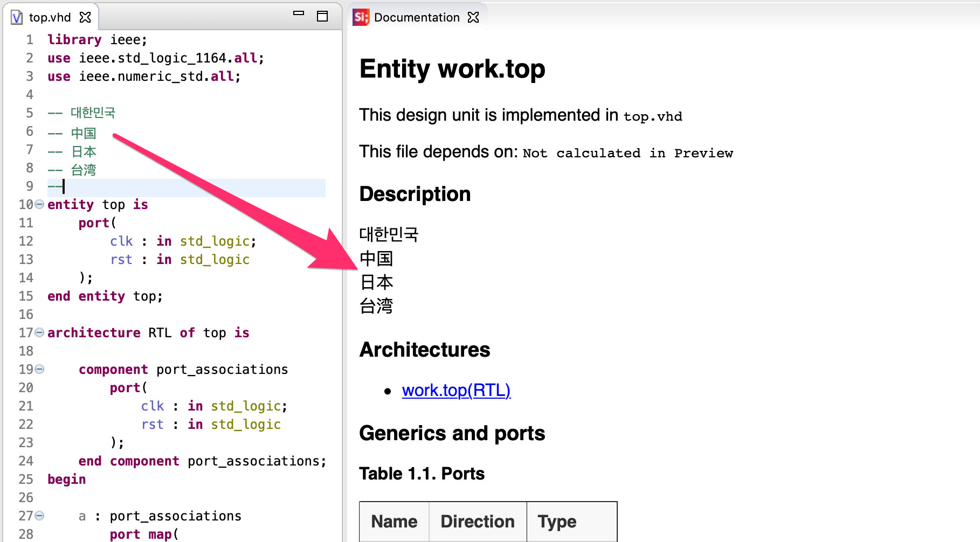Minimize the editor pane
980x542 pixels.
299,13
